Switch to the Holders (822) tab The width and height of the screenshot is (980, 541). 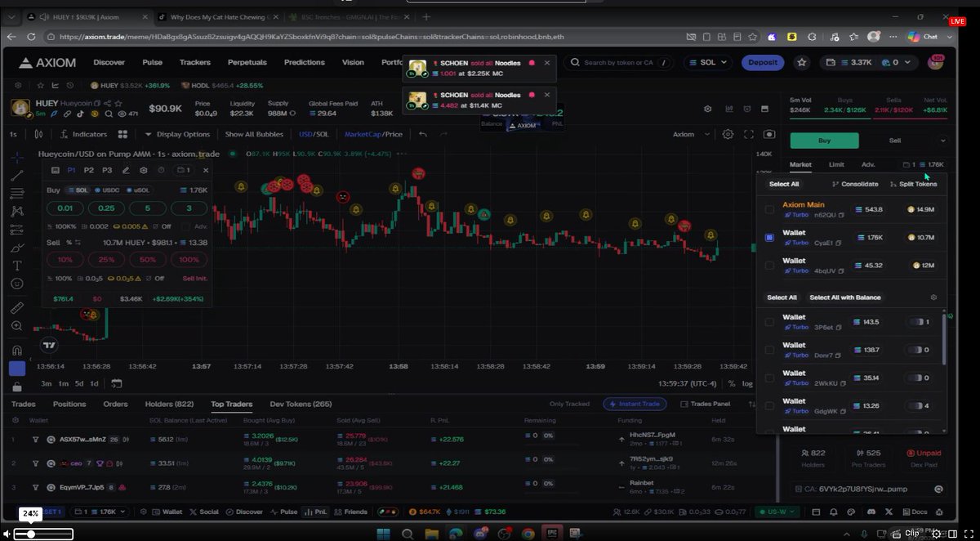coord(169,404)
